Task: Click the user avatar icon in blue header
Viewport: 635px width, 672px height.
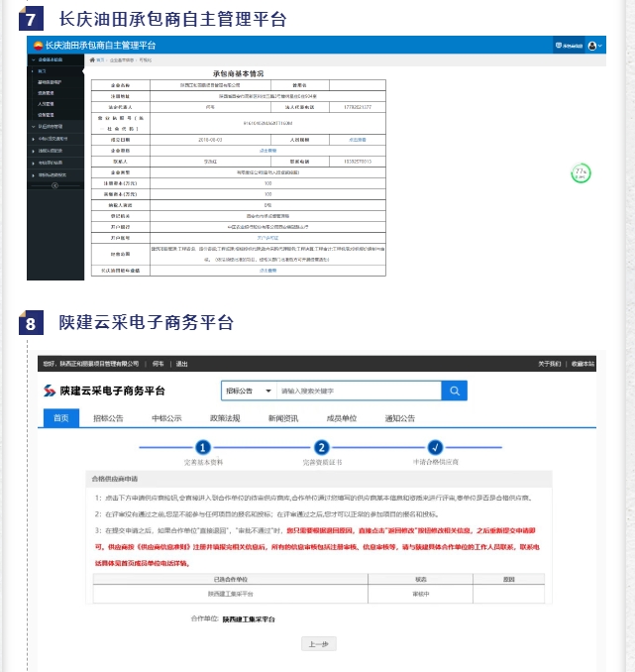Action: pos(592,46)
